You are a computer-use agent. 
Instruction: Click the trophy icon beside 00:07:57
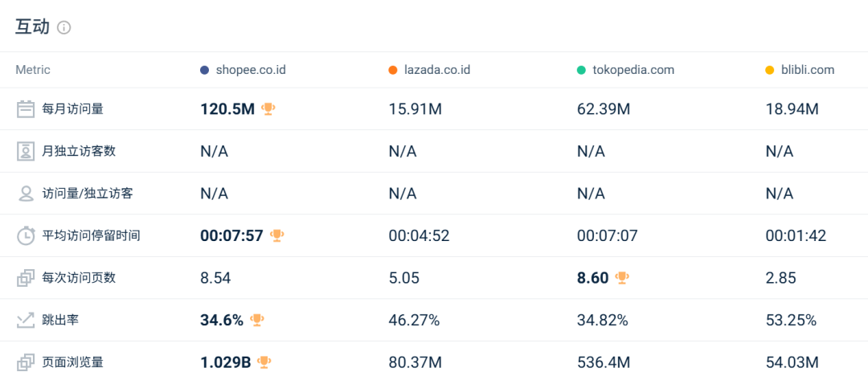point(276,235)
